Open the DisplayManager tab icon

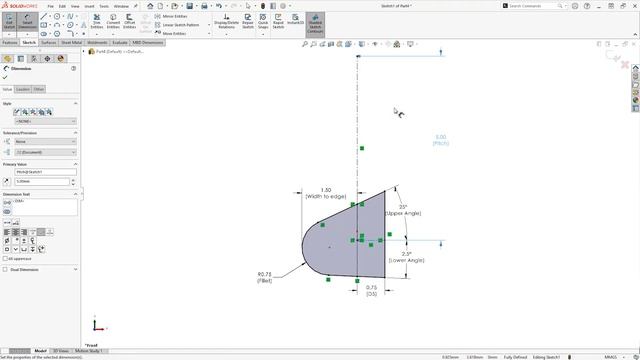(x=61, y=59)
